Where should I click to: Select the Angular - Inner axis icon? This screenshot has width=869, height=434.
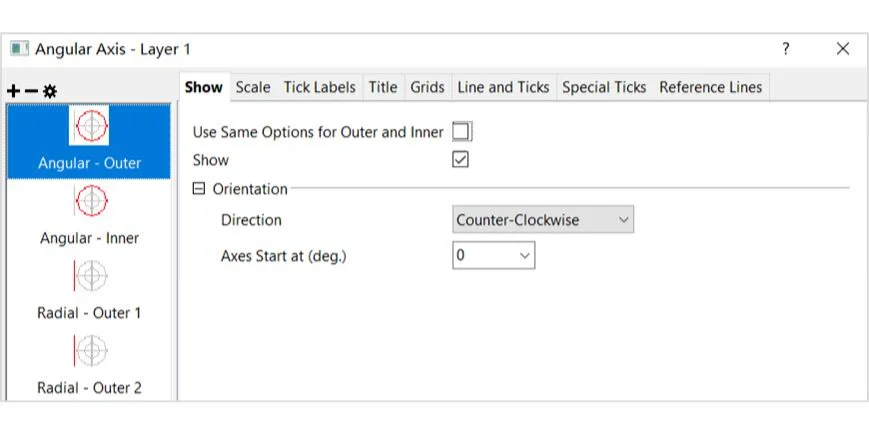89,201
